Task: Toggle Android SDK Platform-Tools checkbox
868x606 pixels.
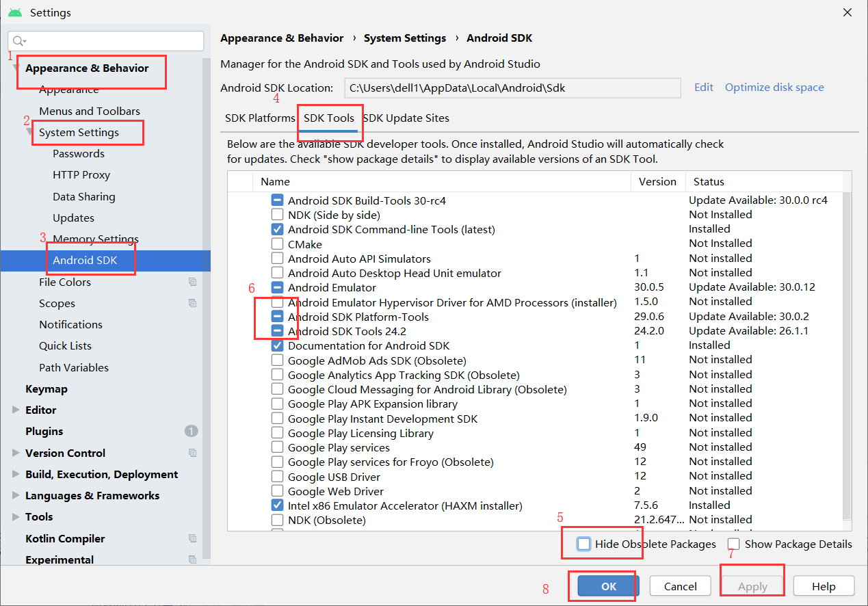Action: pyautogui.click(x=277, y=317)
